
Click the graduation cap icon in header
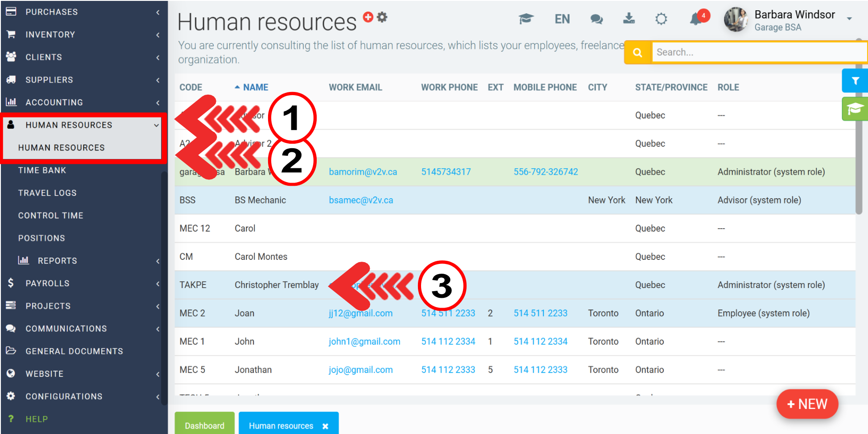[526, 19]
